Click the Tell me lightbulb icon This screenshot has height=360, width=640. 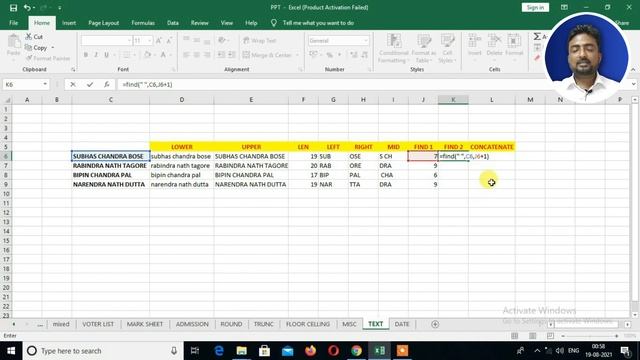pos(274,23)
